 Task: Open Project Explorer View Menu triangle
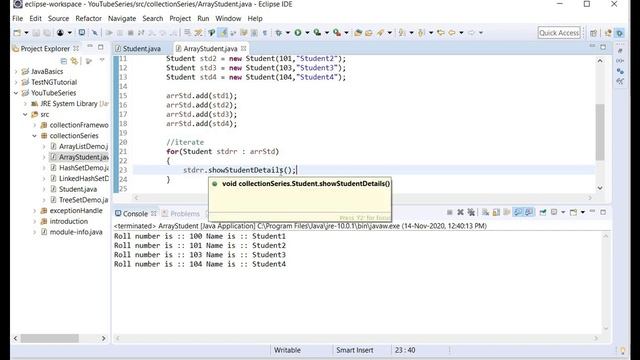102,61
